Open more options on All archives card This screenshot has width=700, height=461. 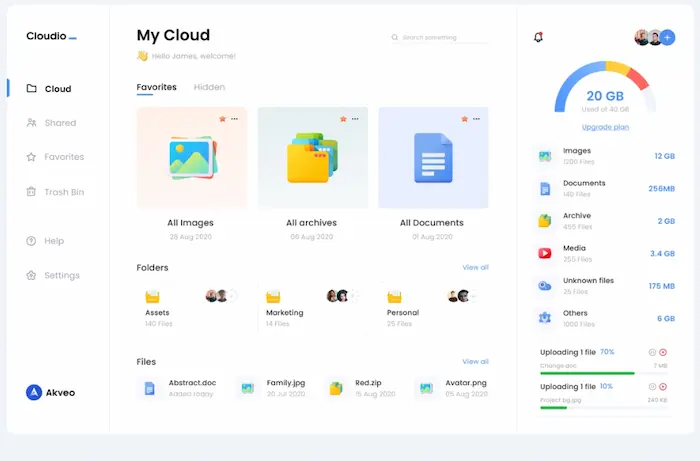click(x=355, y=119)
